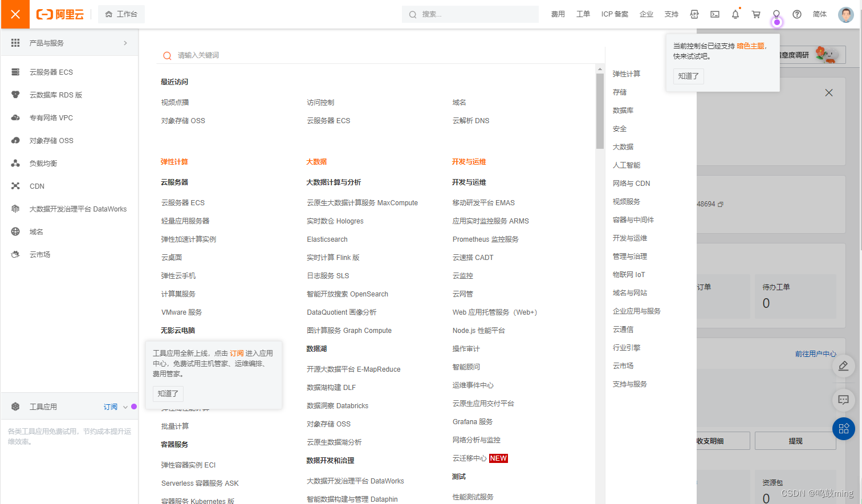Expand 产品与服务 with the chevron

pyautogui.click(x=125, y=43)
